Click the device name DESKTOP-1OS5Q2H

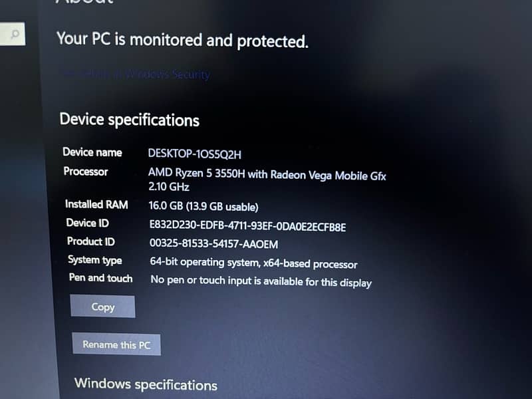194,154
